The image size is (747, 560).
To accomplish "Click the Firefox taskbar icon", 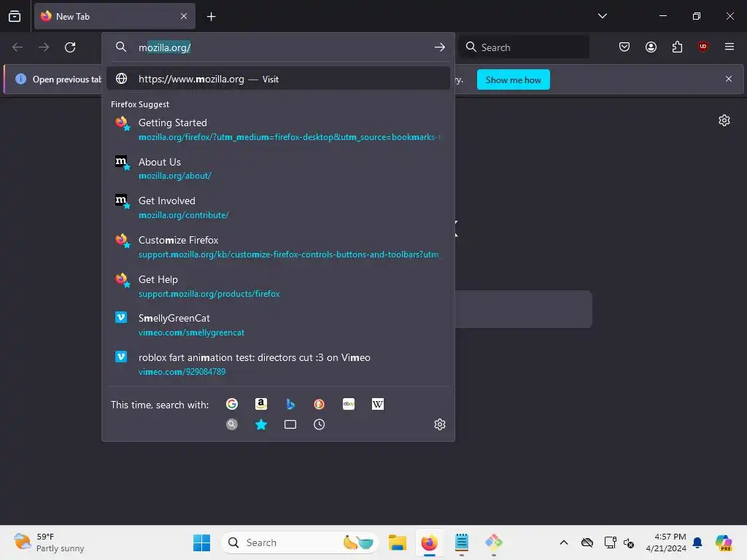I will point(429,542).
